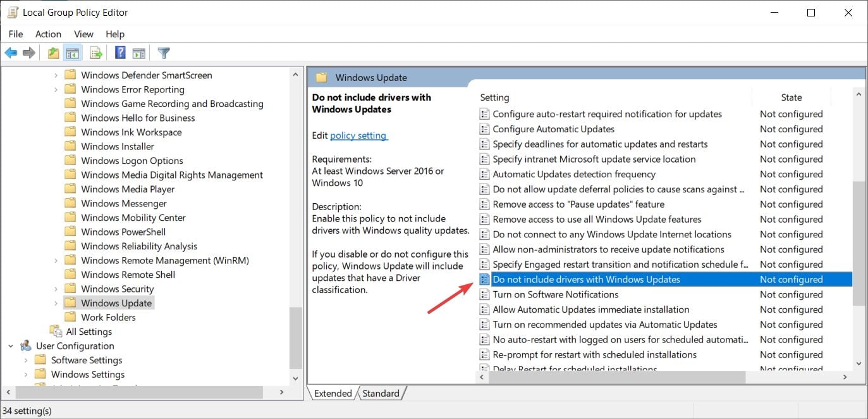Screen dimensions: 868x419
Task: Click the settings list scroll-right arrow
Action: (845, 377)
